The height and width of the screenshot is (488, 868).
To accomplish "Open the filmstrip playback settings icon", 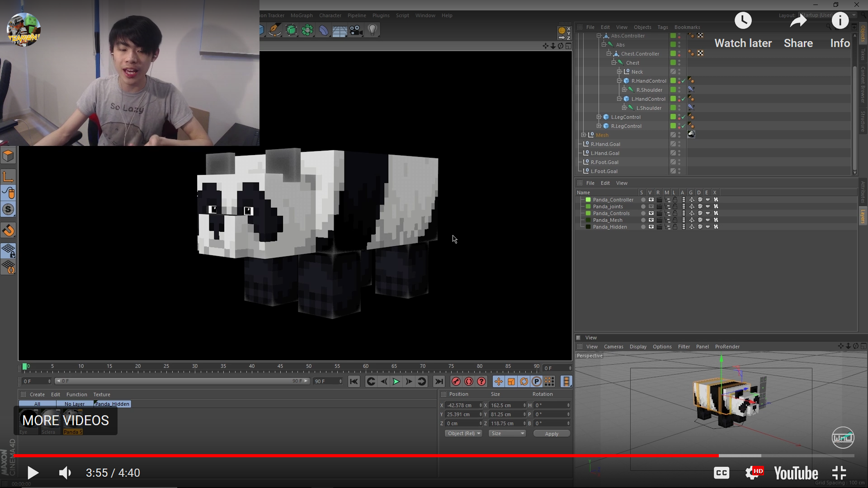I will pyautogui.click(x=566, y=382).
